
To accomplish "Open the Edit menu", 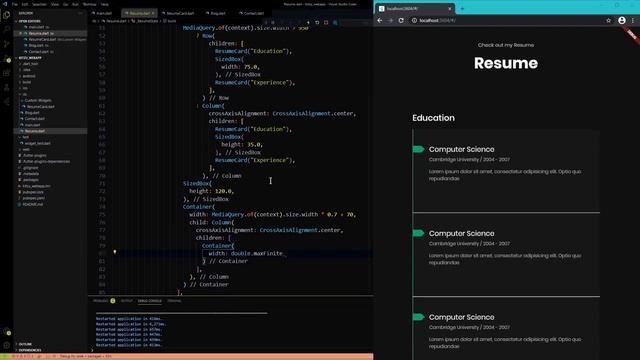I will pyautogui.click(x=25, y=4).
